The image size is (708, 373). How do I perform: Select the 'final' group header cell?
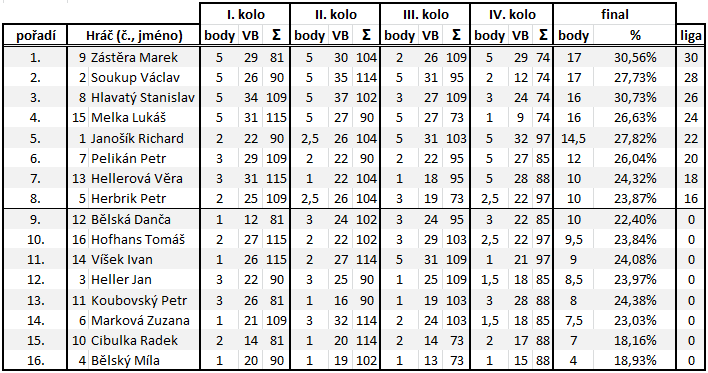[615, 14]
